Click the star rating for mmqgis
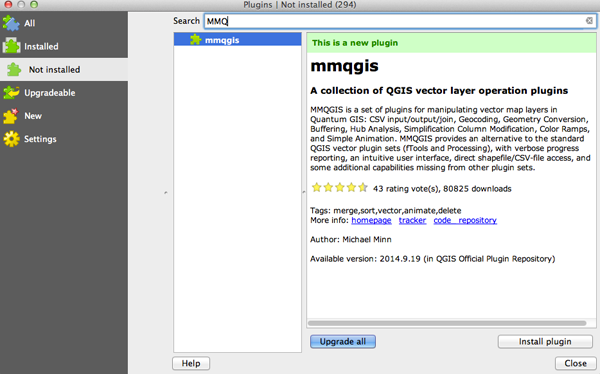The image size is (600, 374). [x=339, y=188]
